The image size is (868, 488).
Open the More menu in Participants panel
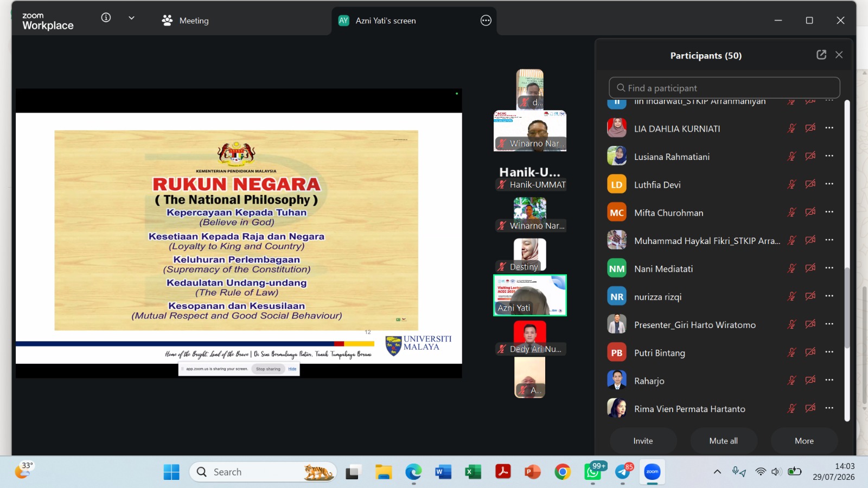tap(804, 441)
